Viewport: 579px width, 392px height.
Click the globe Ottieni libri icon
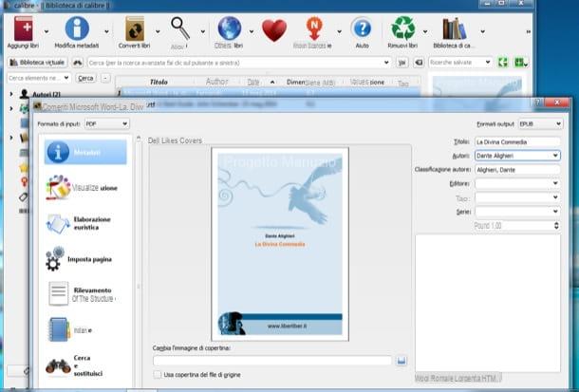230,28
